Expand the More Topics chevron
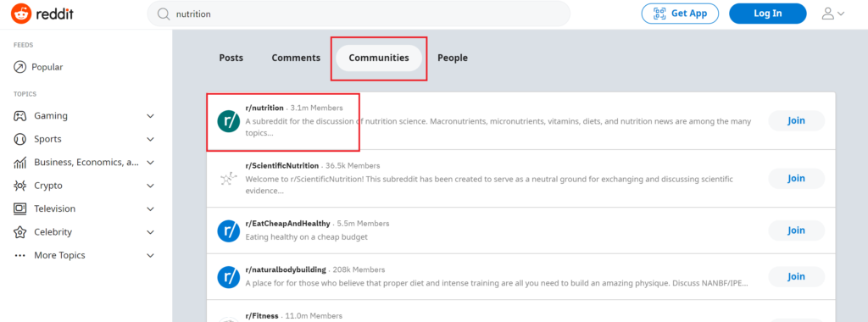 click(x=150, y=255)
